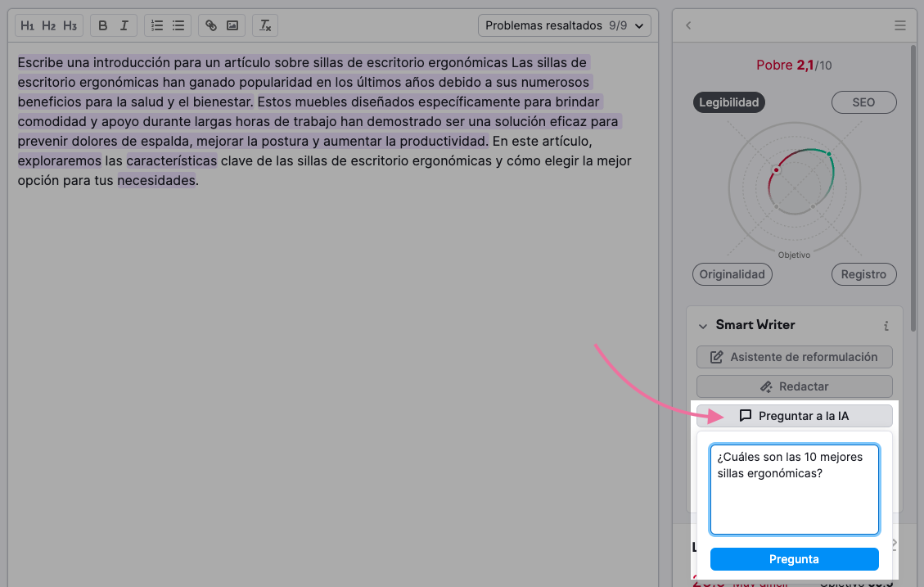Image resolution: width=924 pixels, height=587 pixels.
Task: Insert a hyperlink
Action: [210, 25]
